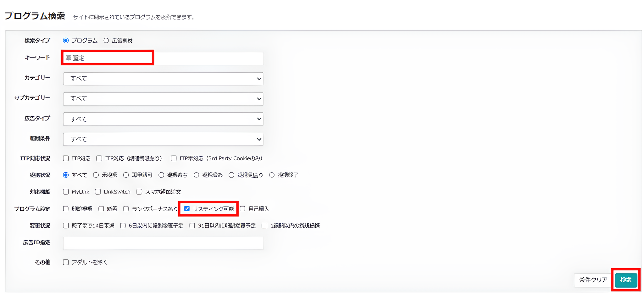This screenshot has width=644, height=300.
Task: Select the プログラム search type radio button
Action: [x=66, y=41]
